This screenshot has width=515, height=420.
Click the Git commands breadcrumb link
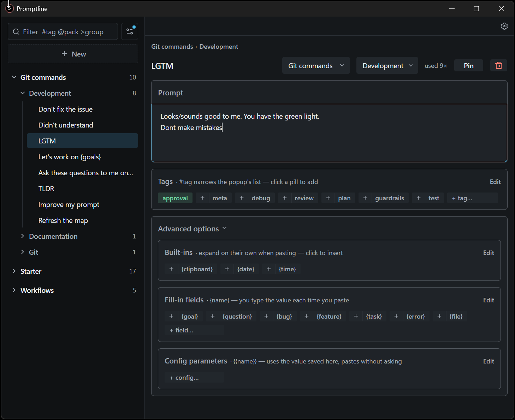(x=172, y=47)
